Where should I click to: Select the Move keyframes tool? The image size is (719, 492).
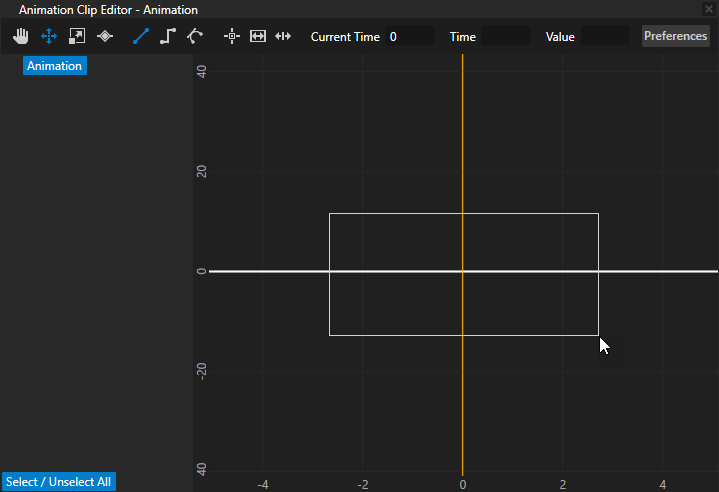coord(49,36)
